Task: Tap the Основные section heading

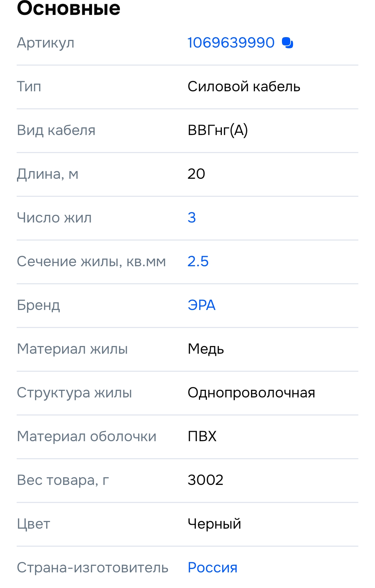Action: click(68, 8)
